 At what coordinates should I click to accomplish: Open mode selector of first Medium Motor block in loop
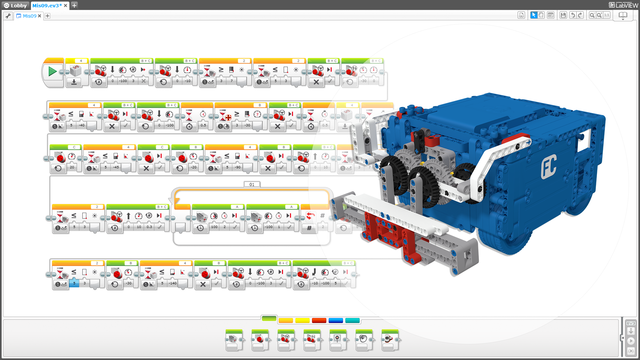pos(200,228)
